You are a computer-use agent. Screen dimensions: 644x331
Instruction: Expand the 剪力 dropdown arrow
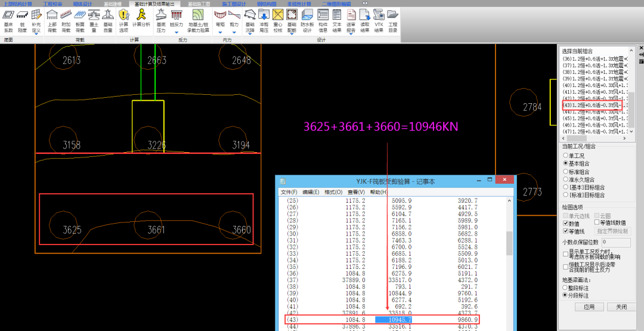[234, 31]
